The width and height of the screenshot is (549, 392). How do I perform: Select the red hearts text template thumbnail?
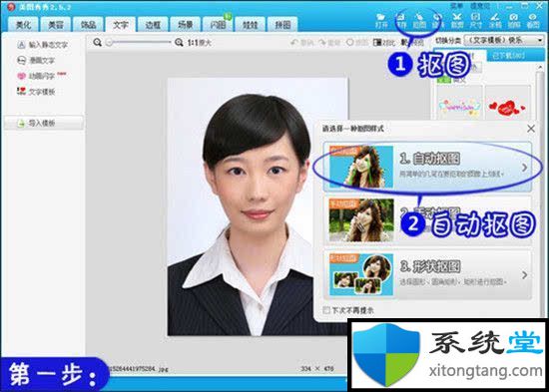click(x=507, y=106)
